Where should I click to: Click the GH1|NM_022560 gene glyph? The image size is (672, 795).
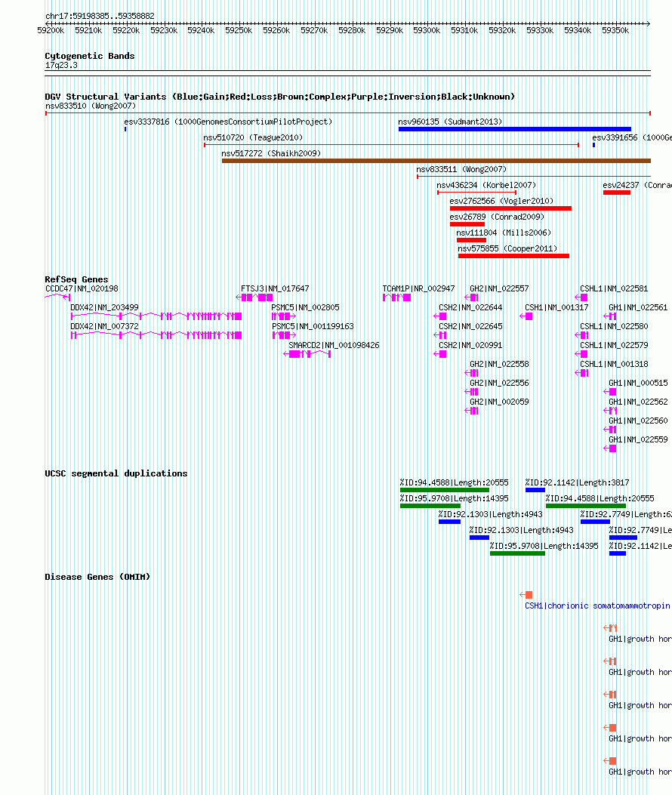(610, 430)
